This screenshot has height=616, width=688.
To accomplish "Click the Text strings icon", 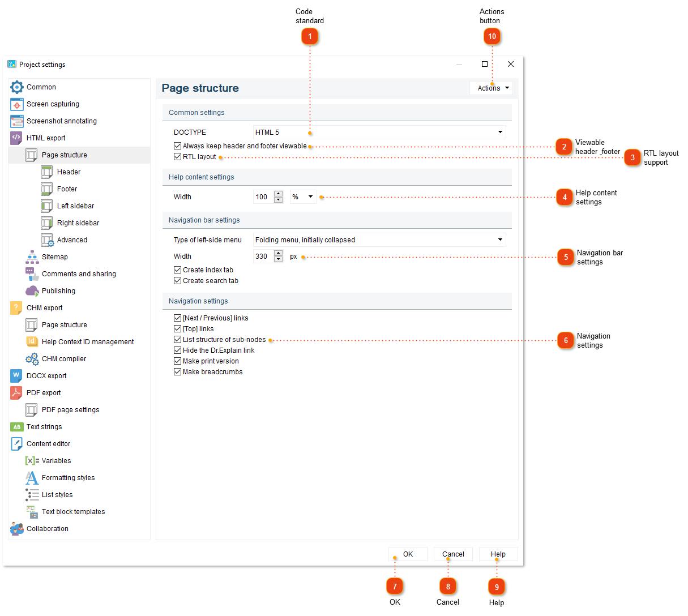I will click(16, 427).
